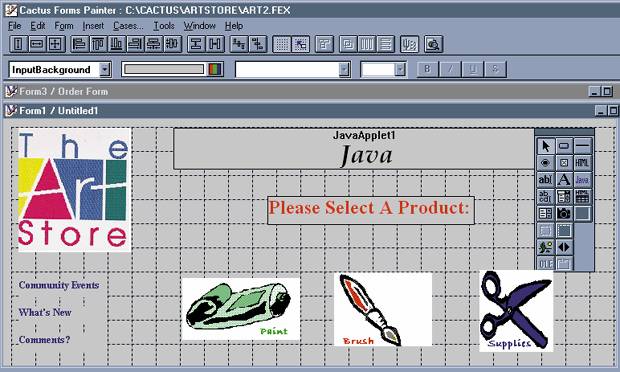This screenshot has width=620, height=372.
Task: Open the Insert menu
Action: coord(93,26)
